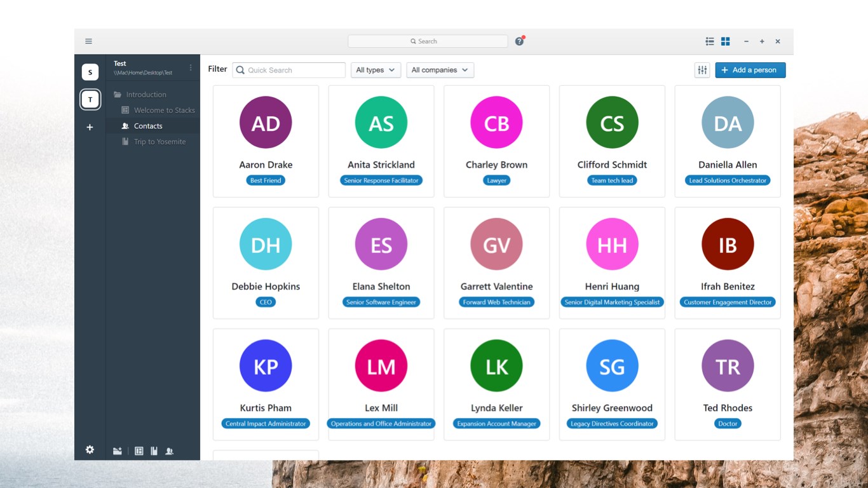Screen dimensions: 868x488
Task: Add a new workspace with the plus icon
Action: [x=90, y=127]
